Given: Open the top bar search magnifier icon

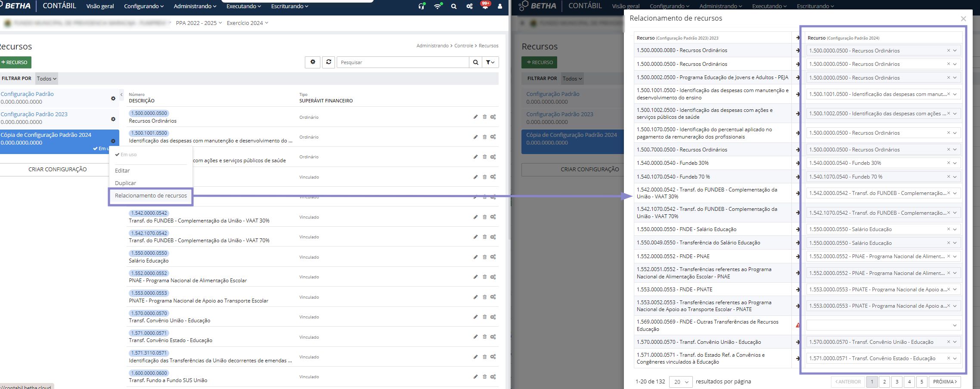Looking at the screenshot, I should [453, 6].
